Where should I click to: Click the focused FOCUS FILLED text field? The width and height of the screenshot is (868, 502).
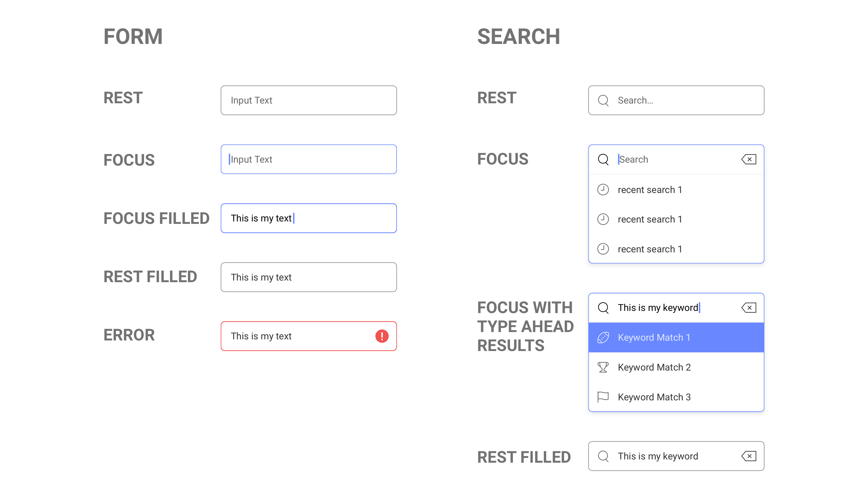click(308, 218)
